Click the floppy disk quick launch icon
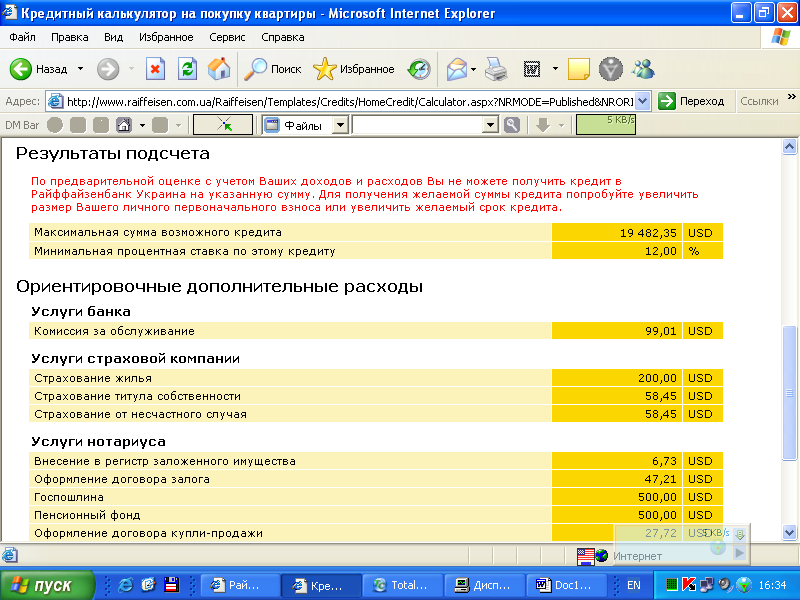The height and width of the screenshot is (600, 800). point(171,585)
